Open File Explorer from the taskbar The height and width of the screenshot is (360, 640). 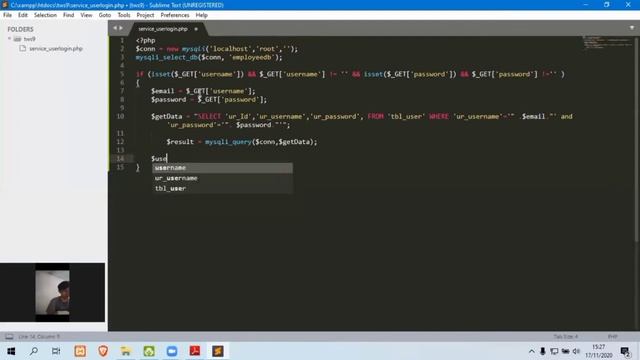[126, 351]
